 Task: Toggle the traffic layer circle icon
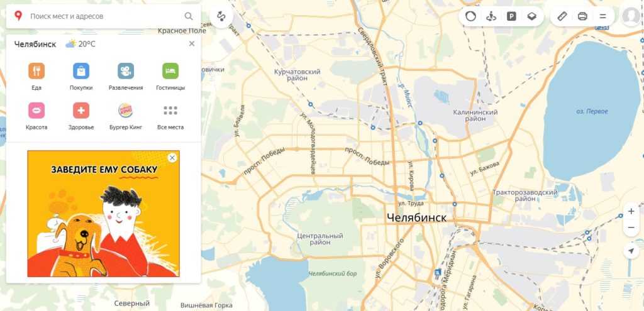pos(470,16)
